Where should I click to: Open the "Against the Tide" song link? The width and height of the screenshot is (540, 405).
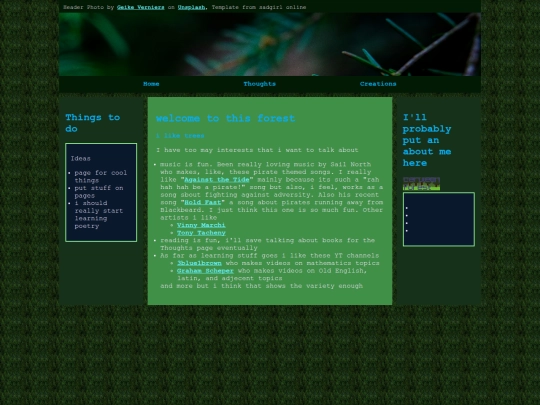(217, 180)
